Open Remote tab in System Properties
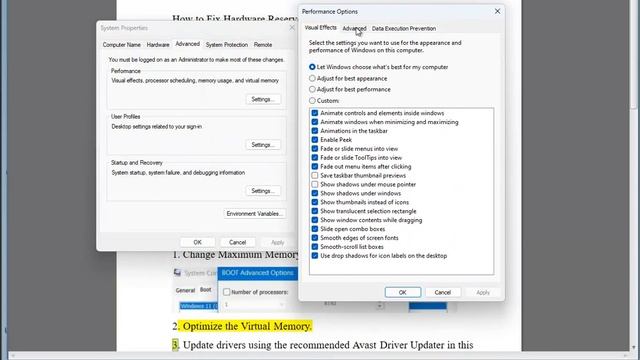 pyautogui.click(x=263, y=45)
